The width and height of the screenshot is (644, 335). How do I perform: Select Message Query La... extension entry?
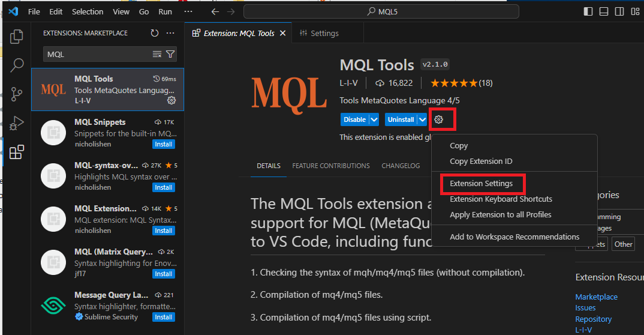(107, 306)
